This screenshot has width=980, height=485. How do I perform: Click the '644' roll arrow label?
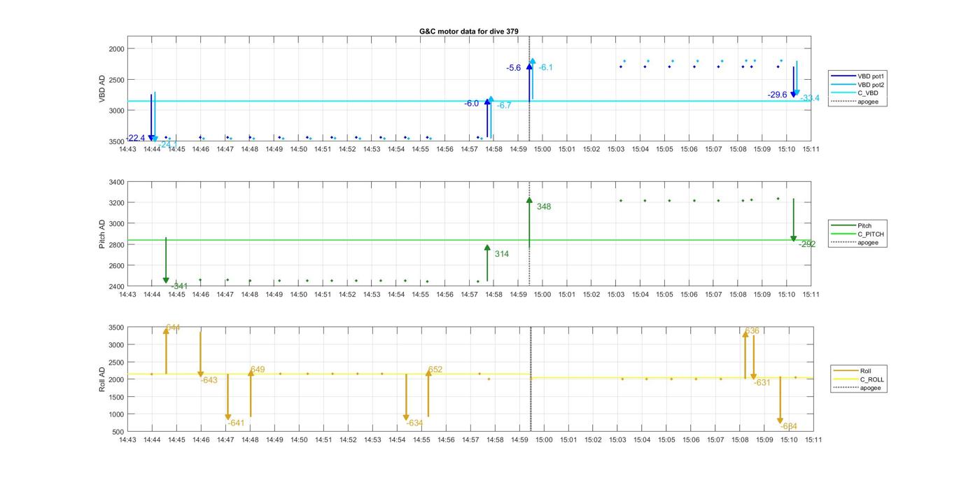click(x=173, y=328)
